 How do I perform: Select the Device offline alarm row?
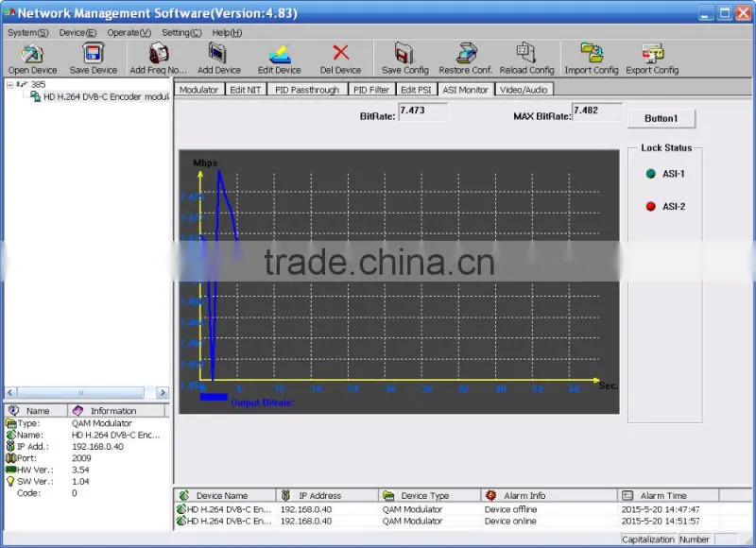click(464, 509)
